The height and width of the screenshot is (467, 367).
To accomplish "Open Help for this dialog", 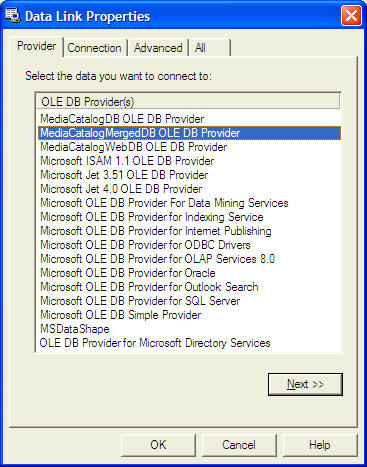I will click(x=320, y=445).
